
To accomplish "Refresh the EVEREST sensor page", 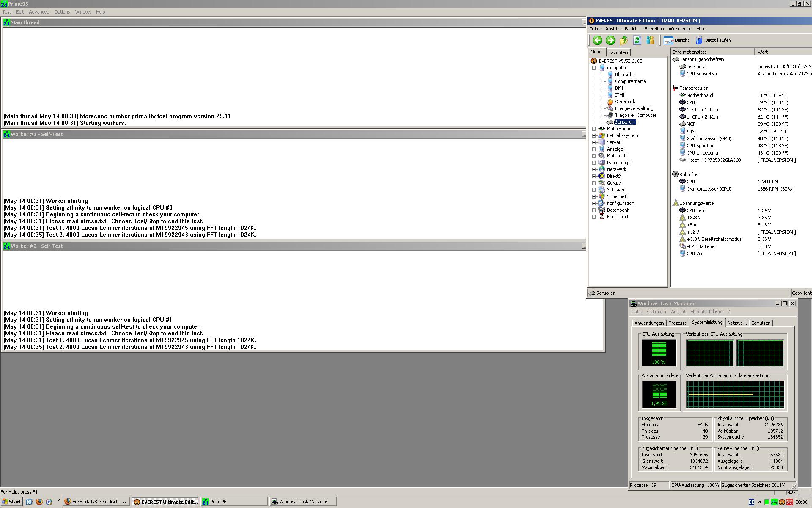I will pos(637,40).
